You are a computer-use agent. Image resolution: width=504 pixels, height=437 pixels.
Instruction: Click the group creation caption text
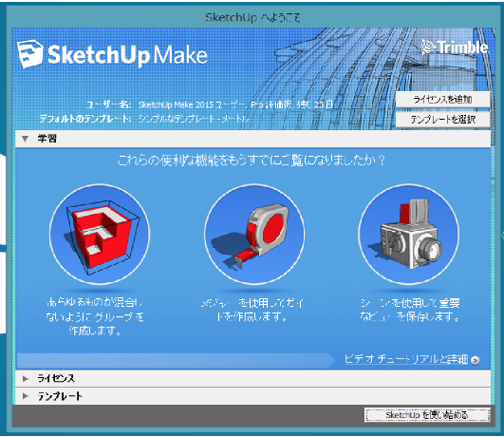pos(95,316)
